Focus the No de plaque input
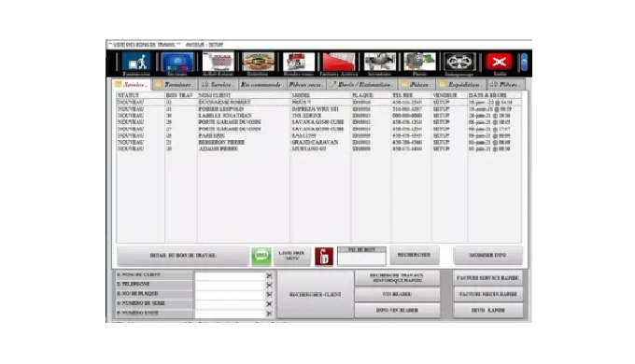This screenshot has width=635, height=364. coord(230,294)
